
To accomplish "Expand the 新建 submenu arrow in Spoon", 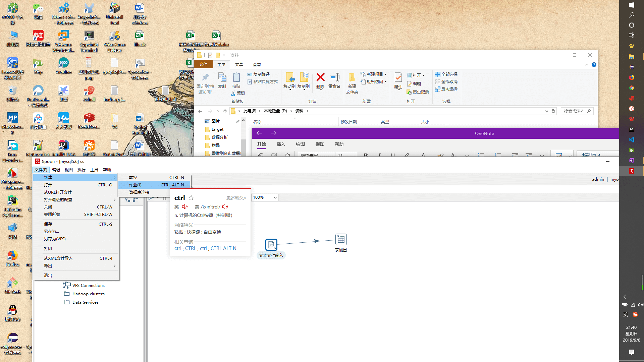I will click(x=114, y=178).
